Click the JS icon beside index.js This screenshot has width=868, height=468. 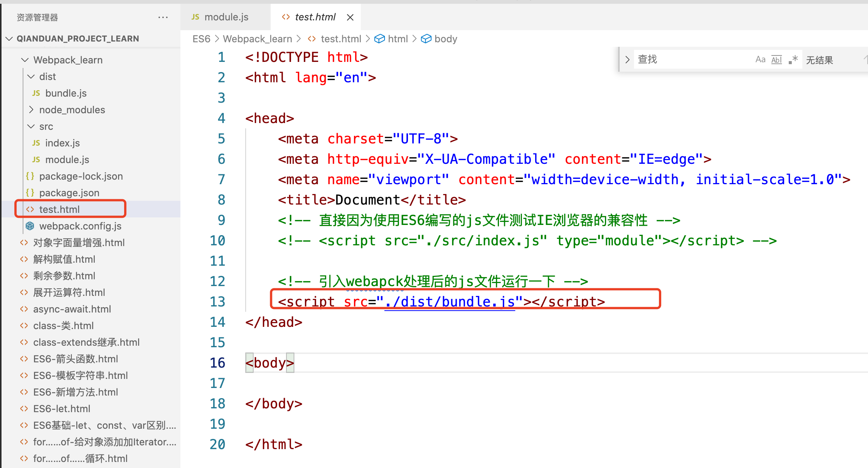point(36,143)
